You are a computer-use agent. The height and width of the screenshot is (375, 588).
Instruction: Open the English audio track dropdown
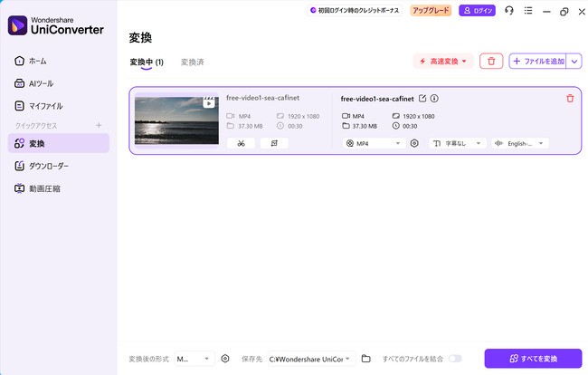click(x=520, y=143)
